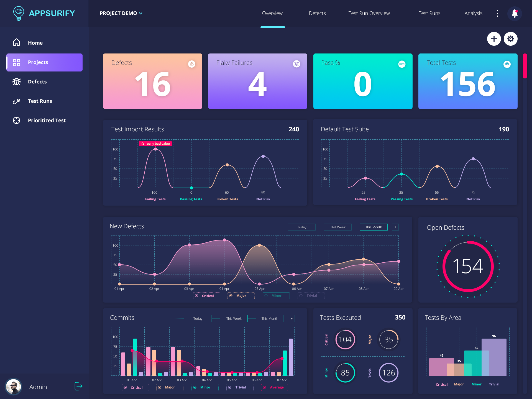The height and width of the screenshot is (399, 532).
Task: Filter Commits by This Week
Action: [234, 319]
